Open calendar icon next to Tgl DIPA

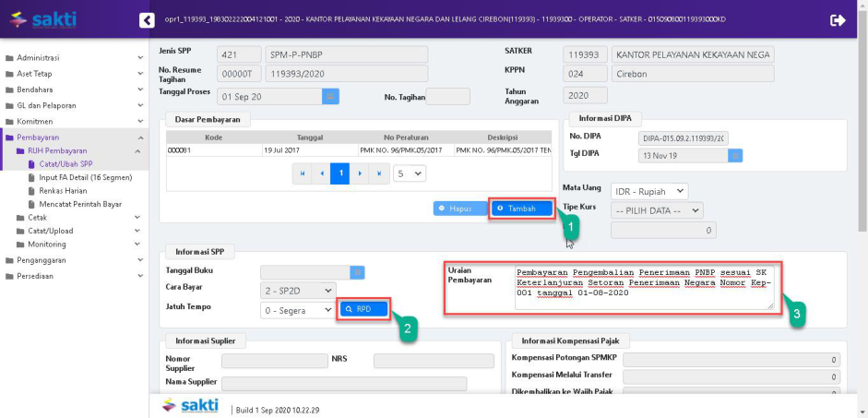[735, 156]
